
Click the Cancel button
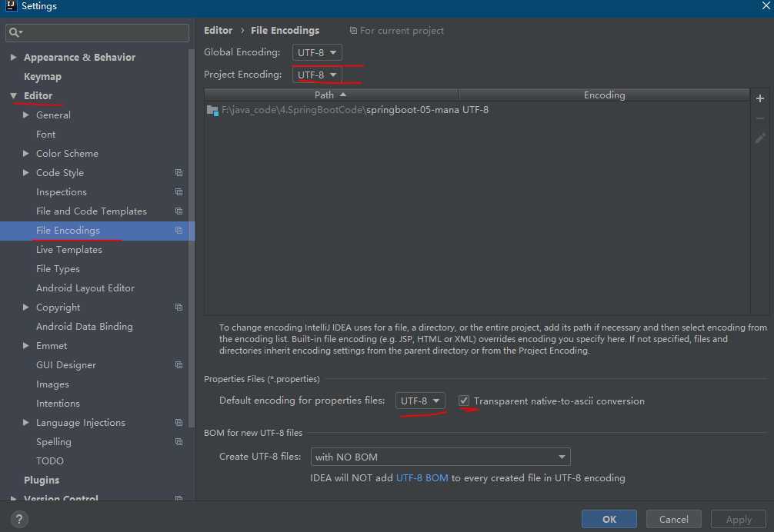(673, 519)
